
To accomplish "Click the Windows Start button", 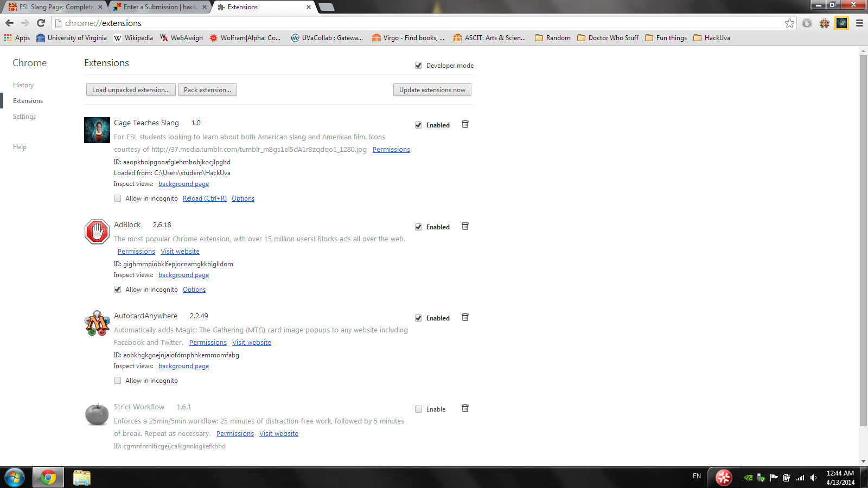I will point(15,477).
